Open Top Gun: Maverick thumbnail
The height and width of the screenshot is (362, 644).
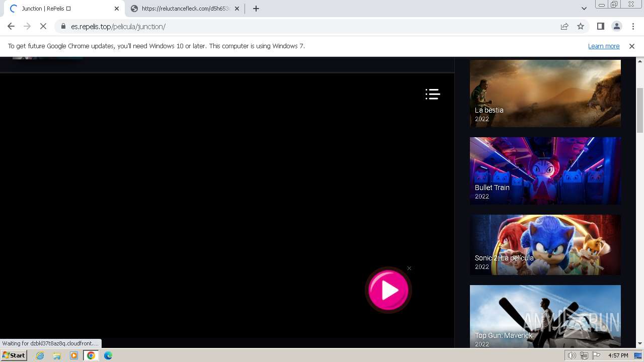[x=545, y=316]
